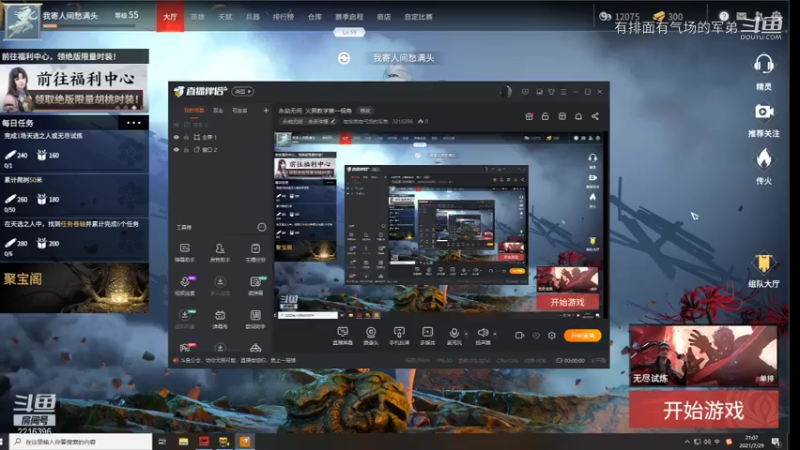Open the 兵器 tab
This screenshot has width=800, height=450.
[x=253, y=17]
